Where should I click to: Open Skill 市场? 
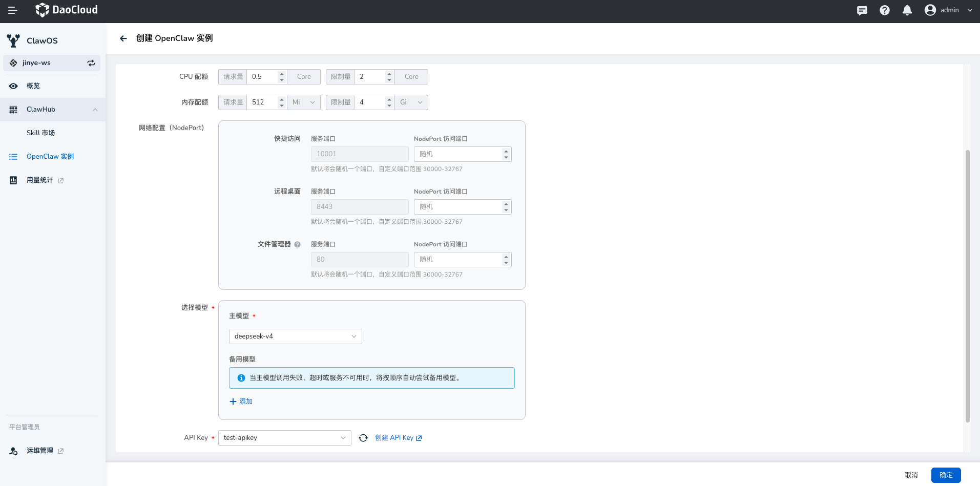[x=53, y=133]
